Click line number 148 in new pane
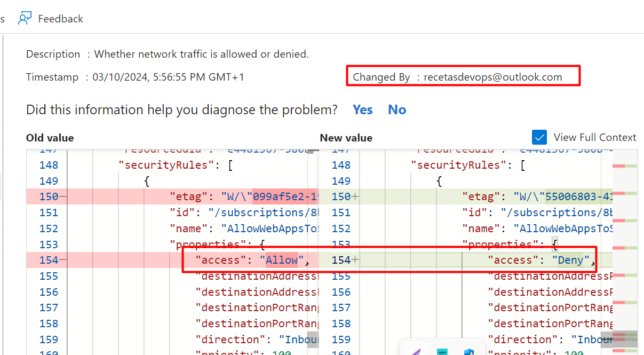 point(341,165)
